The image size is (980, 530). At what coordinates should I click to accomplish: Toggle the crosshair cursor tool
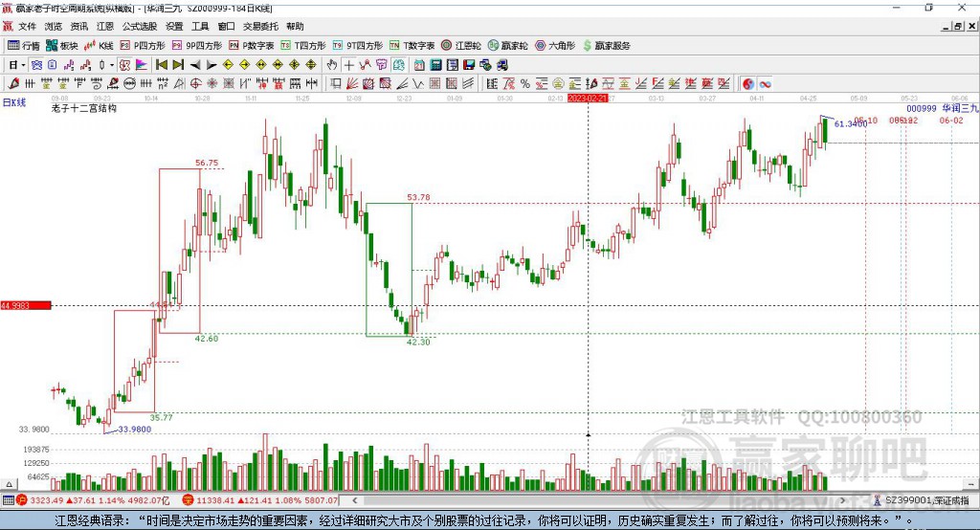[x=348, y=65]
